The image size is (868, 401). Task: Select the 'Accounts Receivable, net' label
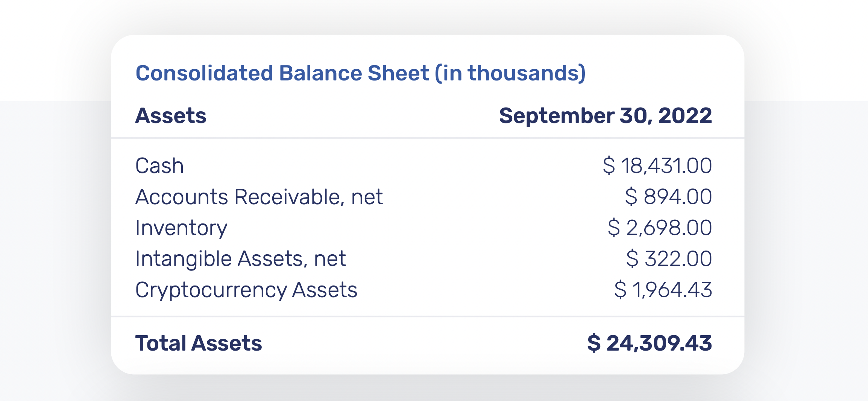click(x=259, y=197)
